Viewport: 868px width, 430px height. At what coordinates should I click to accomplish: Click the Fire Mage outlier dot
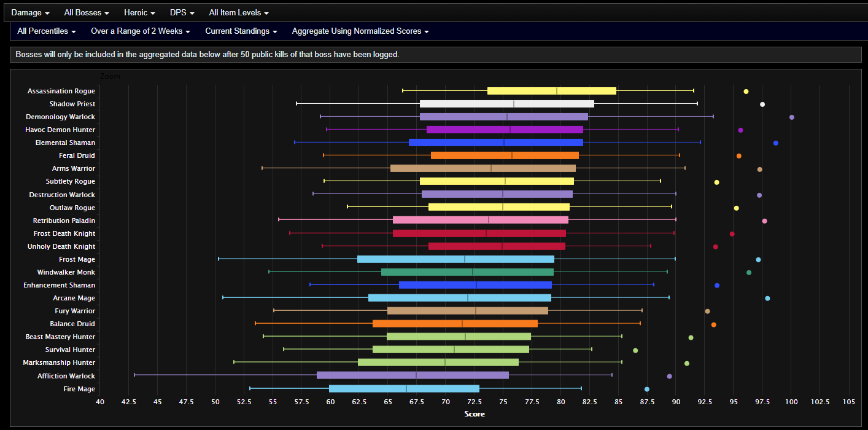(x=646, y=389)
